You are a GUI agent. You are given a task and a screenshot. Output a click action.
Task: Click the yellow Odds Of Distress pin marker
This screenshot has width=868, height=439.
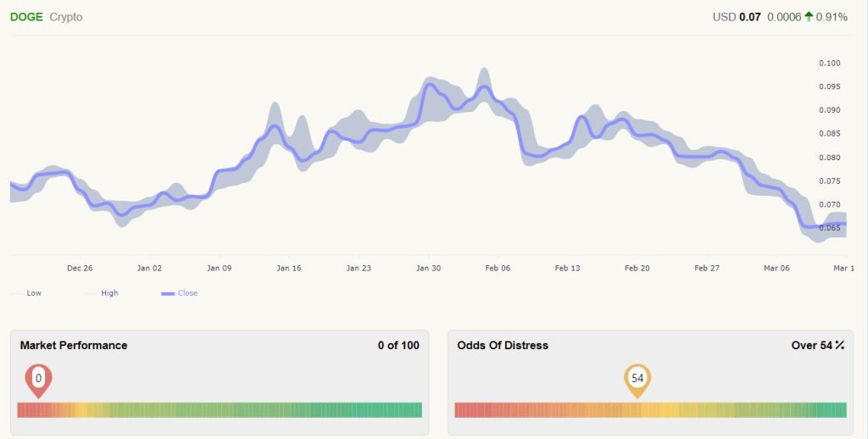[637, 380]
